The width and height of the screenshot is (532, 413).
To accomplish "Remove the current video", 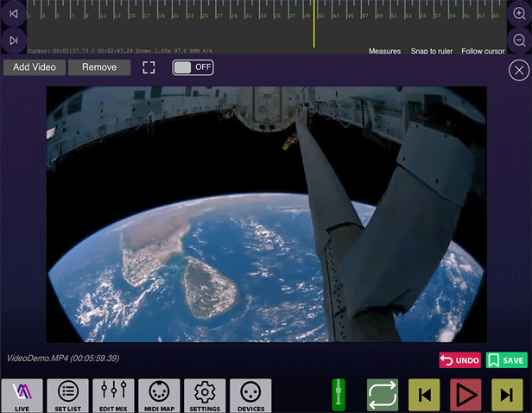I will 99,67.
